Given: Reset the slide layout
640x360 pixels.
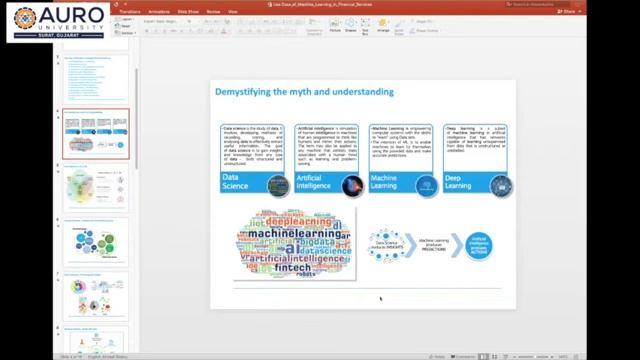Looking at the screenshot, I should click(x=123, y=26).
